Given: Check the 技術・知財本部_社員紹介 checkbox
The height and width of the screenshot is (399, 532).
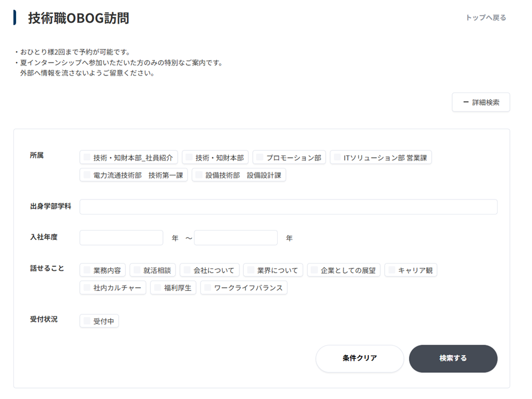Looking at the screenshot, I should (86, 157).
